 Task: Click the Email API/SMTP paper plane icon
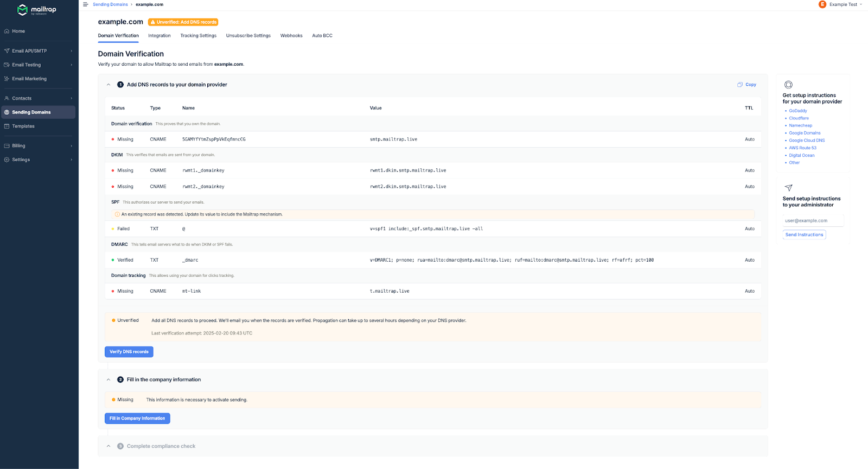click(x=7, y=51)
